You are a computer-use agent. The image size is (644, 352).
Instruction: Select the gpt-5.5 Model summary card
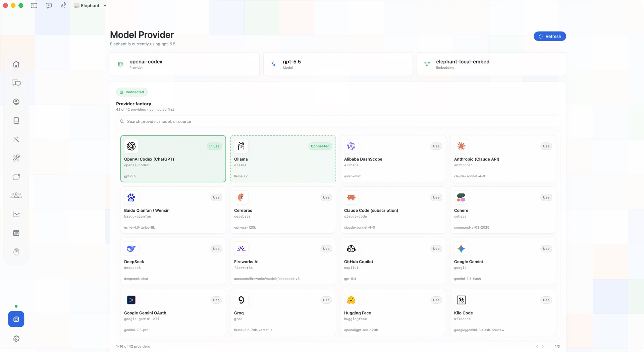pyautogui.click(x=338, y=64)
